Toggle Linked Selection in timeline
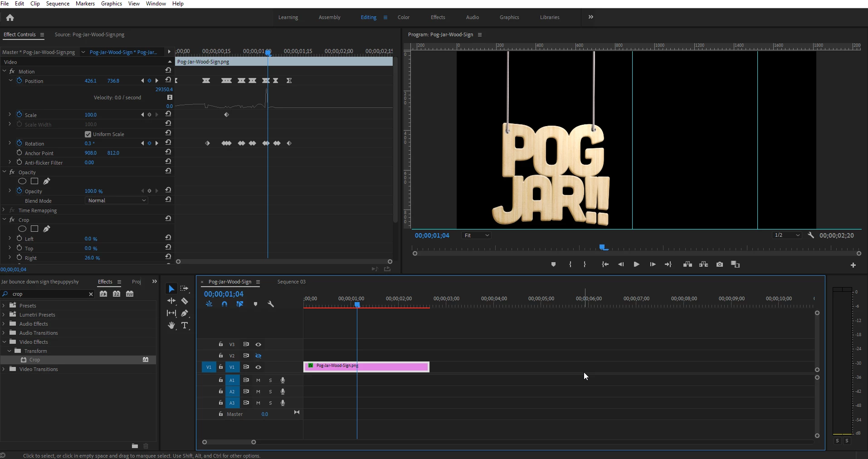This screenshot has width=868, height=459. (x=240, y=304)
